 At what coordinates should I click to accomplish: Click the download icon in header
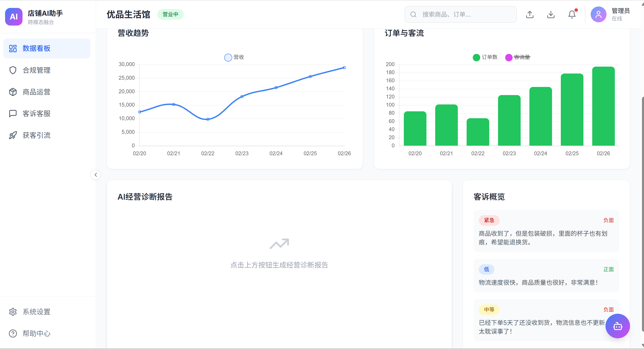click(551, 15)
